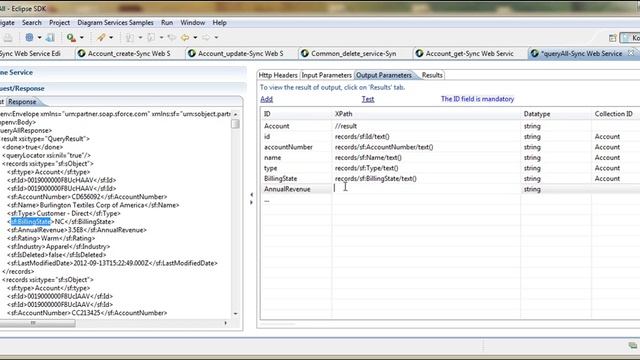Open dropdown beside the Run tools icon
Screen dimensions: 640x360
point(82,38)
